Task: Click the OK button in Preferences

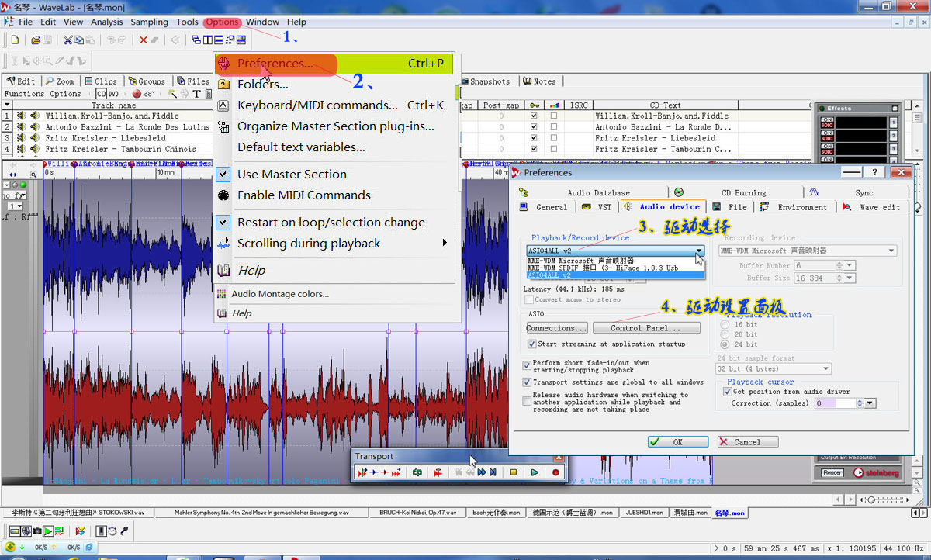Action: (x=678, y=442)
